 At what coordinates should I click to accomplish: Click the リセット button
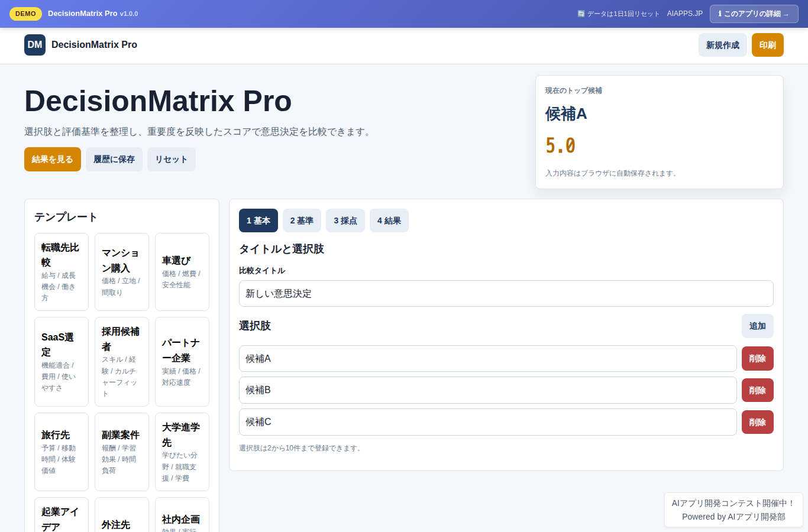172,160
